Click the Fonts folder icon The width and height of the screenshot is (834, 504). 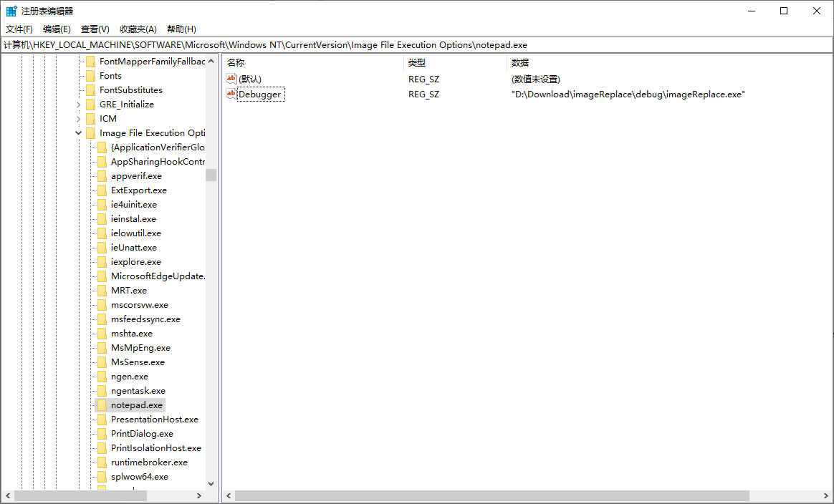pyautogui.click(x=91, y=75)
